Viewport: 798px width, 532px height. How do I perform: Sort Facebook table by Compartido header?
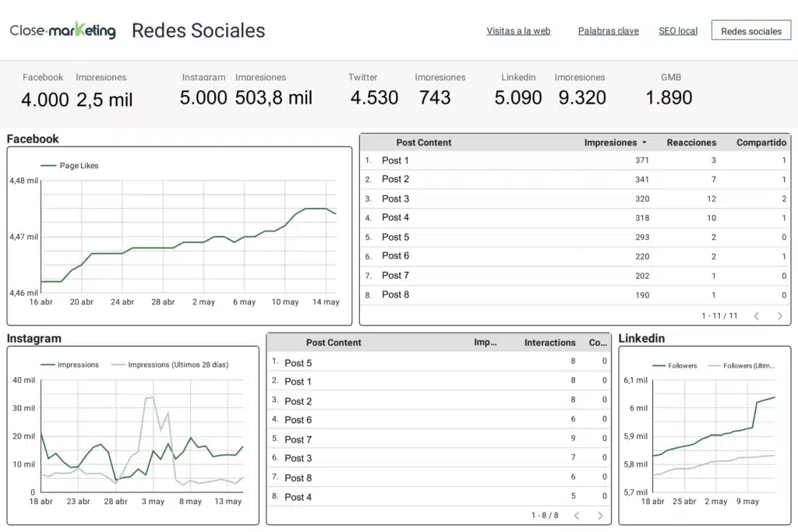click(x=761, y=143)
